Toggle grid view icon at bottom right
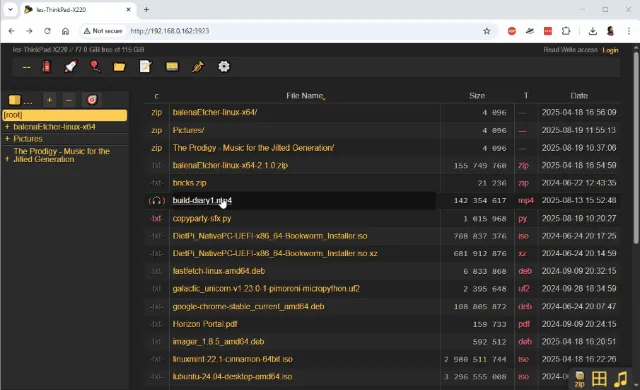This screenshot has height=390, width=640. point(599,379)
